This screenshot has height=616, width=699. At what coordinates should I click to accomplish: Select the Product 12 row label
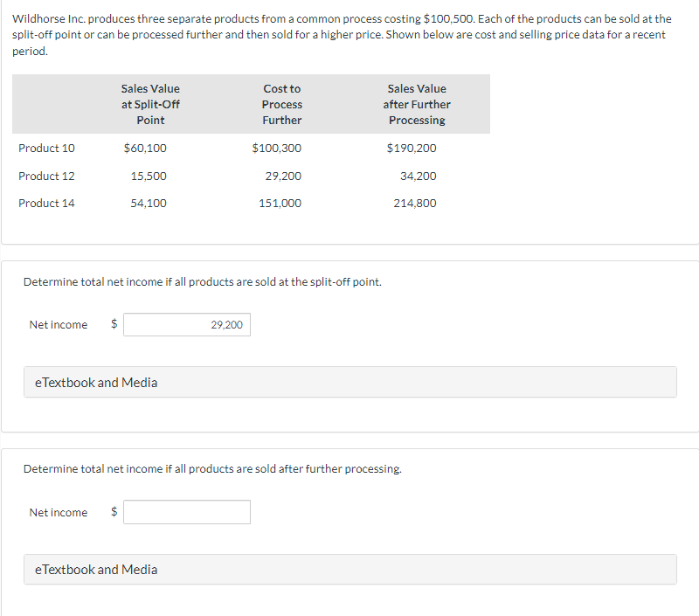tap(46, 176)
